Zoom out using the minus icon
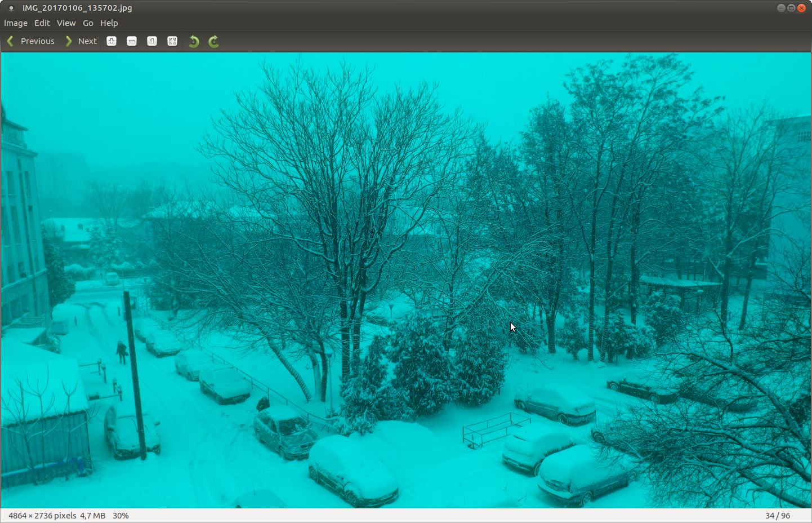This screenshot has width=812, height=523. click(x=132, y=41)
